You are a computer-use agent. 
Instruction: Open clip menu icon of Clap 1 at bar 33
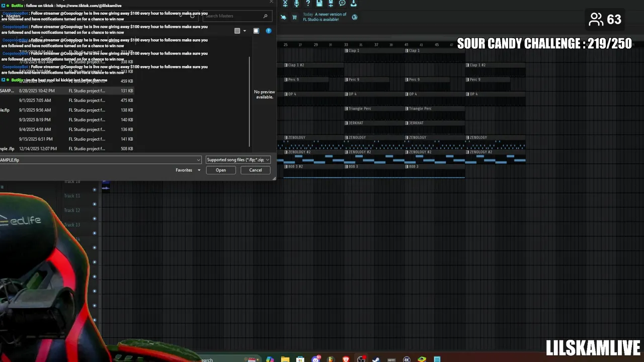point(346,51)
